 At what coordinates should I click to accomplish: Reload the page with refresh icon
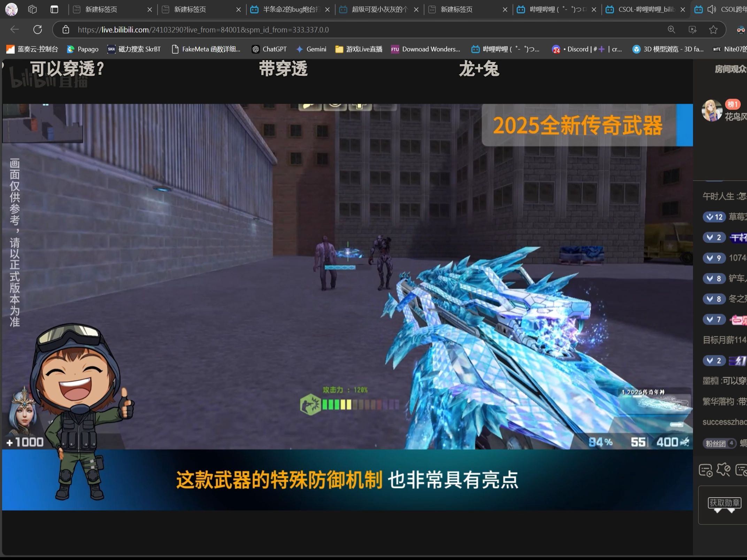click(x=38, y=30)
